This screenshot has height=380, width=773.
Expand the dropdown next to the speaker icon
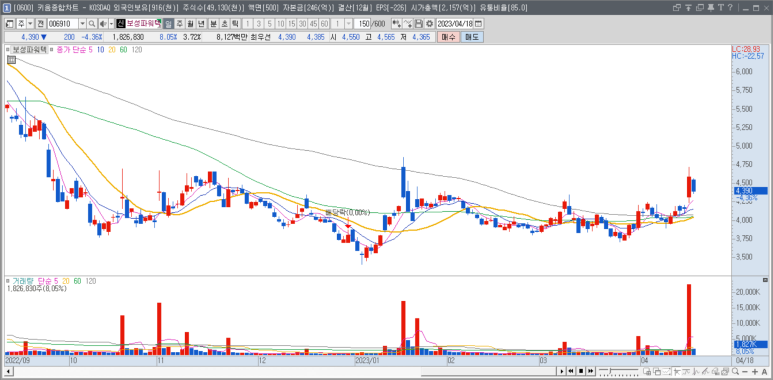tap(111, 24)
